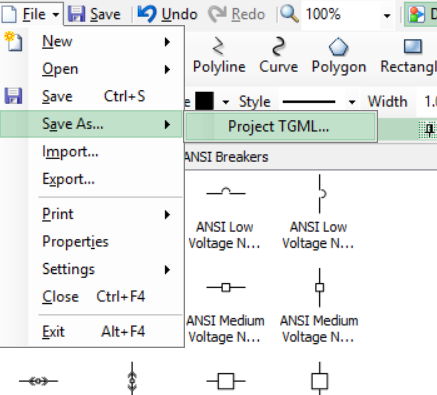Click the Undo toolbar button
The height and width of the screenshot is (395, 437).
click(167, 14)
